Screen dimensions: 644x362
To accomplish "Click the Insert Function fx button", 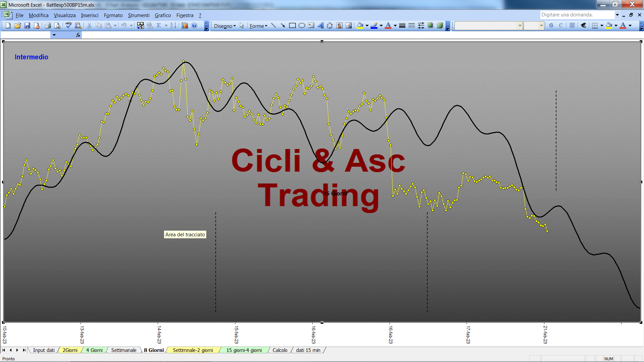I will click(78, 35).
